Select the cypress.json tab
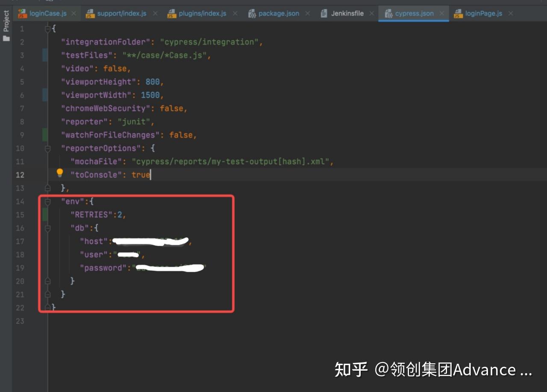The image size is (547, 392). pyautogui.click(x=415, y=13)
